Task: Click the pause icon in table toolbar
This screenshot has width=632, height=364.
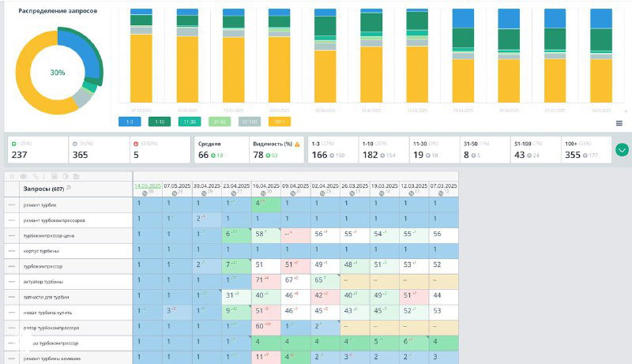Action: [12, 176]
